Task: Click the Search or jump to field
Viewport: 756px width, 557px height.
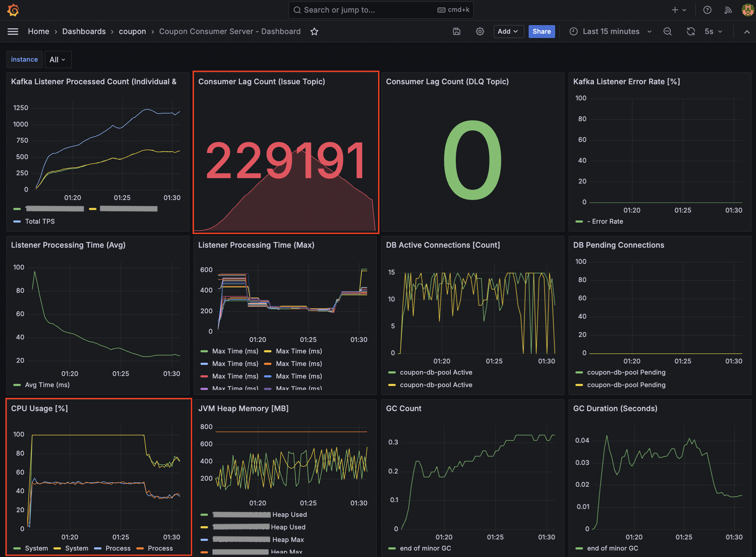Action: tap(380, 10)
